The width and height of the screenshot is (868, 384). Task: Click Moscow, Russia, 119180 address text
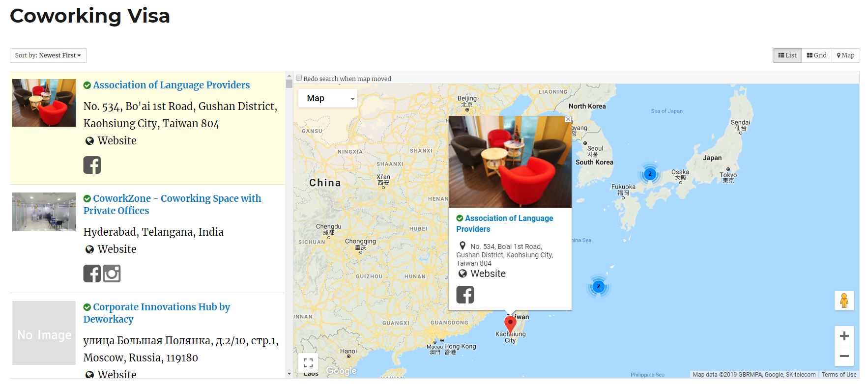pos(141,357)
